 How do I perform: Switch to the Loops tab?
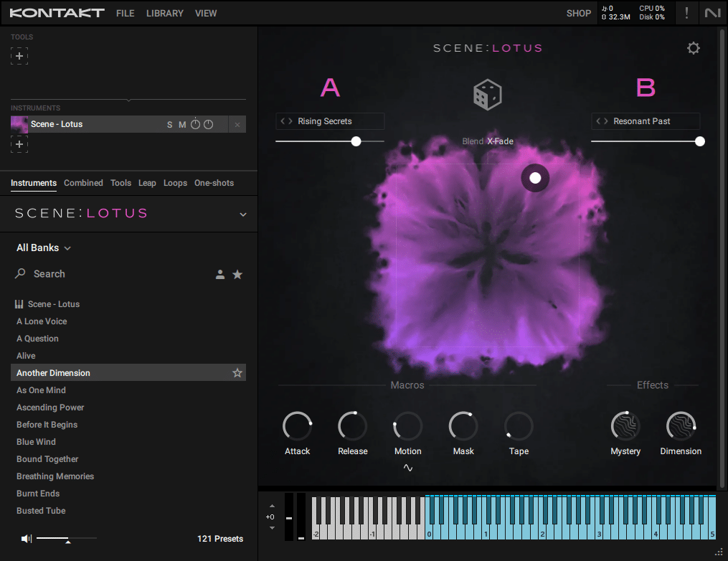pyautogui.click(x=175, y=183)
